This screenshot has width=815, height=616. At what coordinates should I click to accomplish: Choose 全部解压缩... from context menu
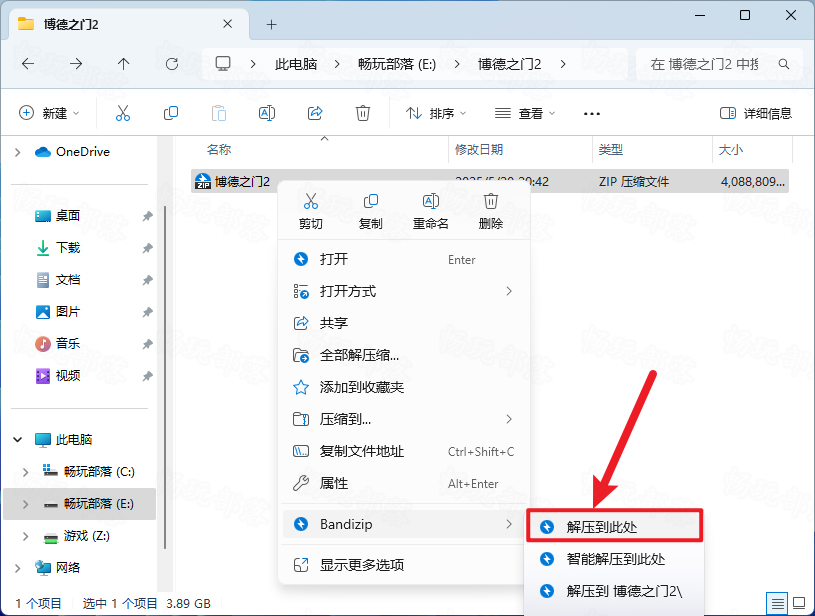click(404, 355)
